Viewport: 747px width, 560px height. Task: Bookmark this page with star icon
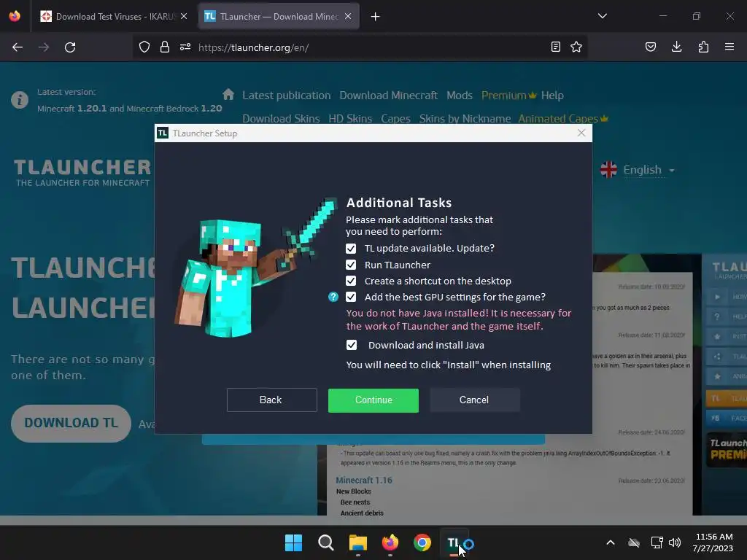click(x=576, y=47)
